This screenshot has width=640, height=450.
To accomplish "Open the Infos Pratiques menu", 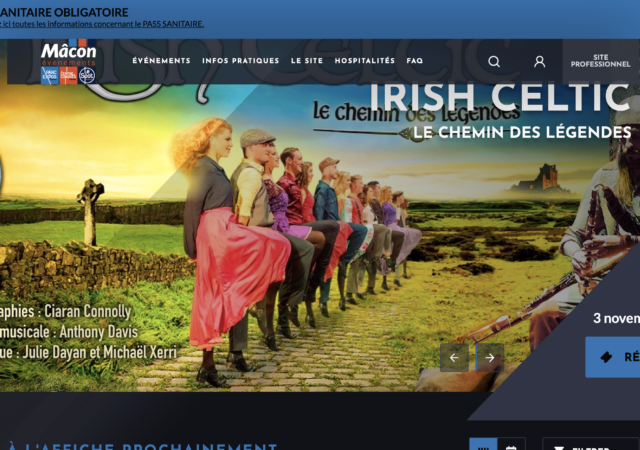I will pyautogui.click(x=240, y=61).
